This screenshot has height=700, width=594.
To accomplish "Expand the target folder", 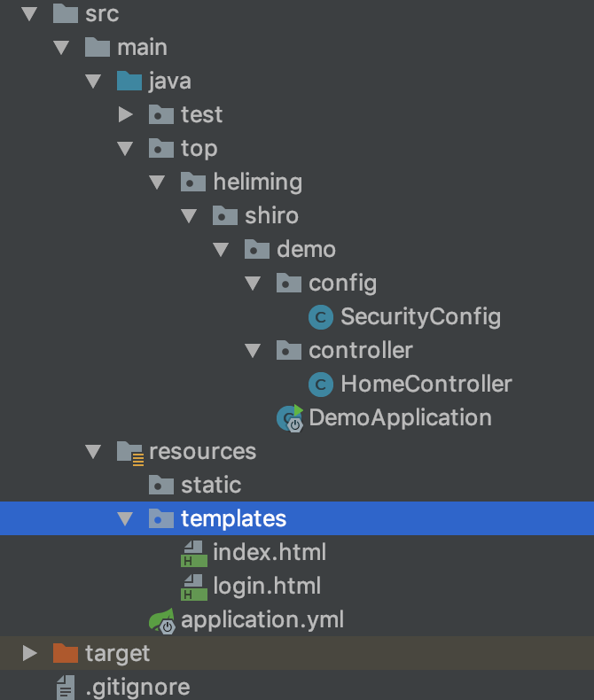I will tap(29, 654).
